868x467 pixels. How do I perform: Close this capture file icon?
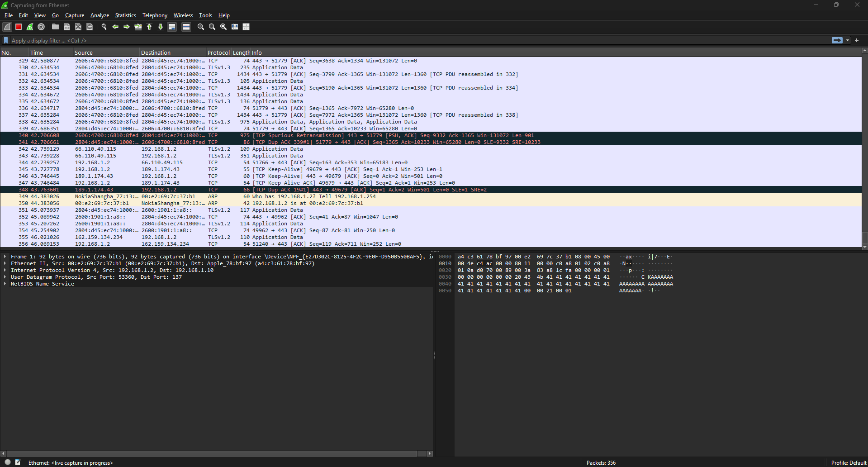click(x=78, y=27)
